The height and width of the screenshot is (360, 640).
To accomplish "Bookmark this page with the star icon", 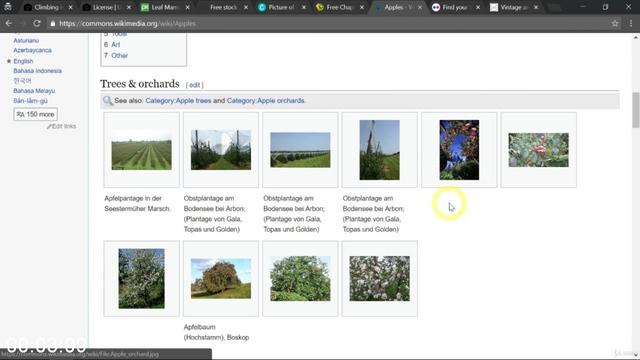I will pyautogui.click(x=615, y=23).
